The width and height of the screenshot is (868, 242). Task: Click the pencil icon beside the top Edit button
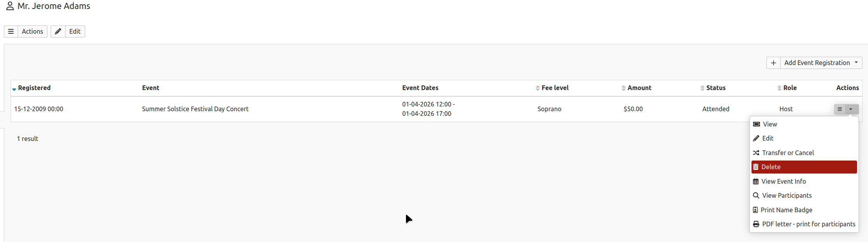coord(58,31)
